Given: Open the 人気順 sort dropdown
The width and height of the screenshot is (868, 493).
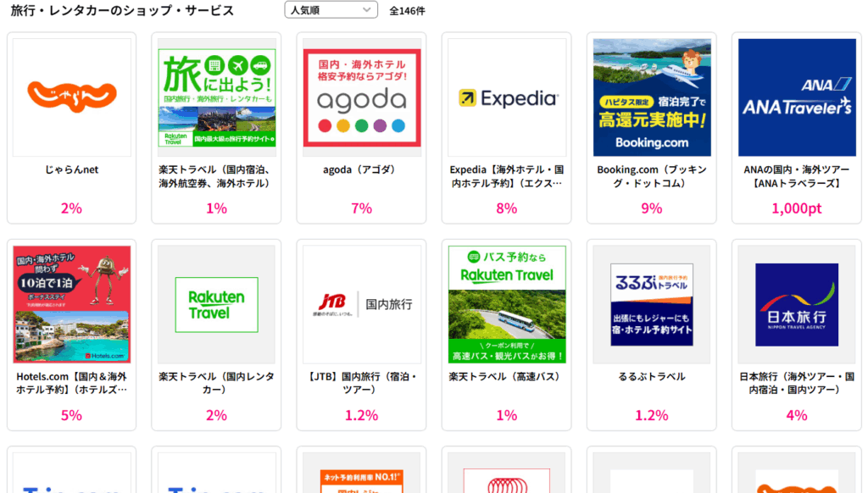Looking at the screenshot, I should pos(331,10).
